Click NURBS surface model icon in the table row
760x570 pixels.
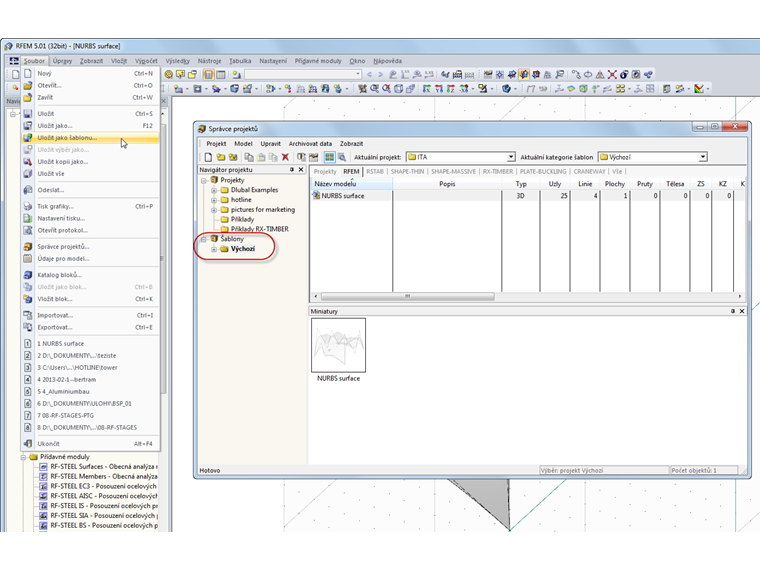[x=316, y=195]
